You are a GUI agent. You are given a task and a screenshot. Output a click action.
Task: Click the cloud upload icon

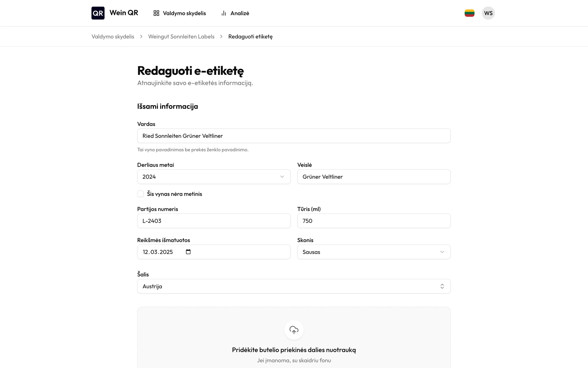pos(294,330)
